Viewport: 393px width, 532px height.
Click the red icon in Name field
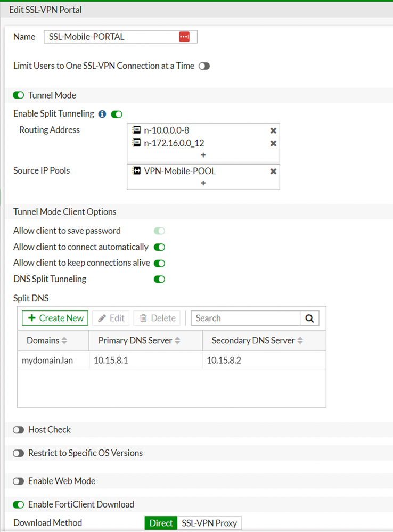[184, 37]
